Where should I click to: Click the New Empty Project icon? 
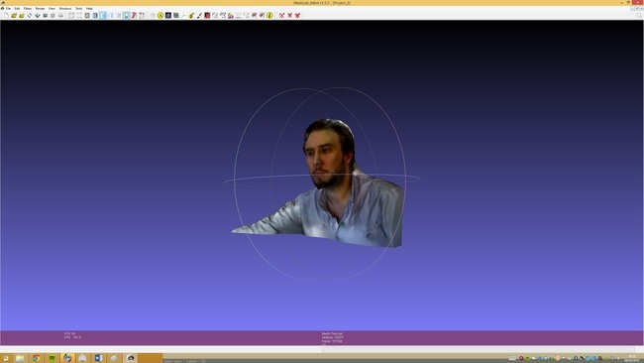pyautogui.click(x=6, y=15)
